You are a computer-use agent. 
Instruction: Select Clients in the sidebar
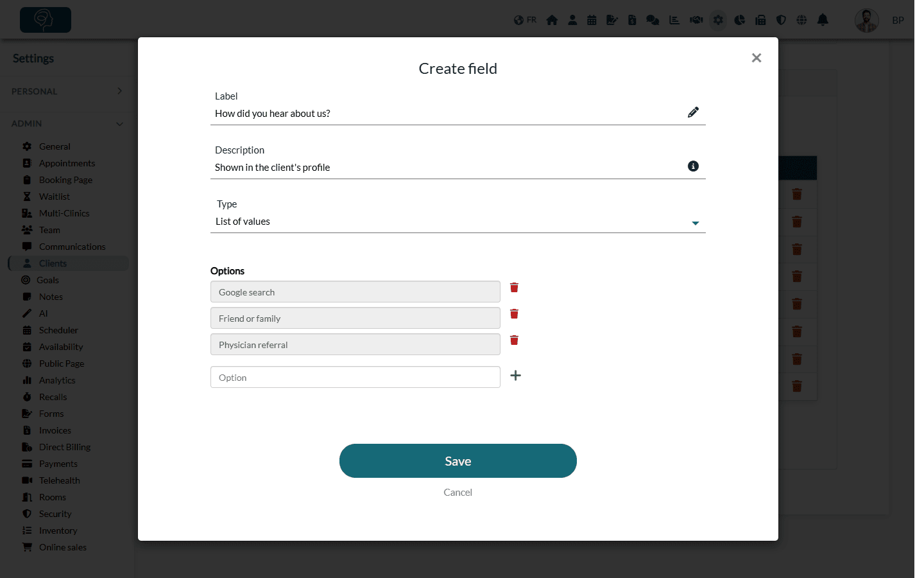click(68, 263)
